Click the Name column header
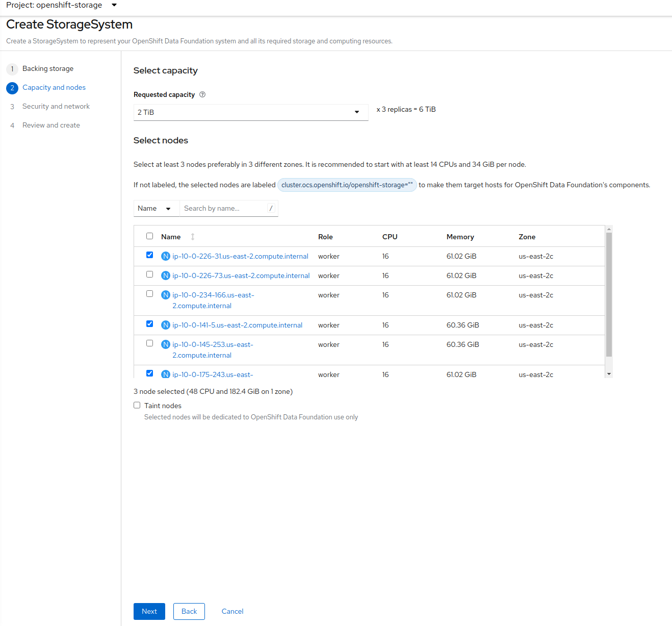The width and height of the screenshot is (672, 626). 171,237
